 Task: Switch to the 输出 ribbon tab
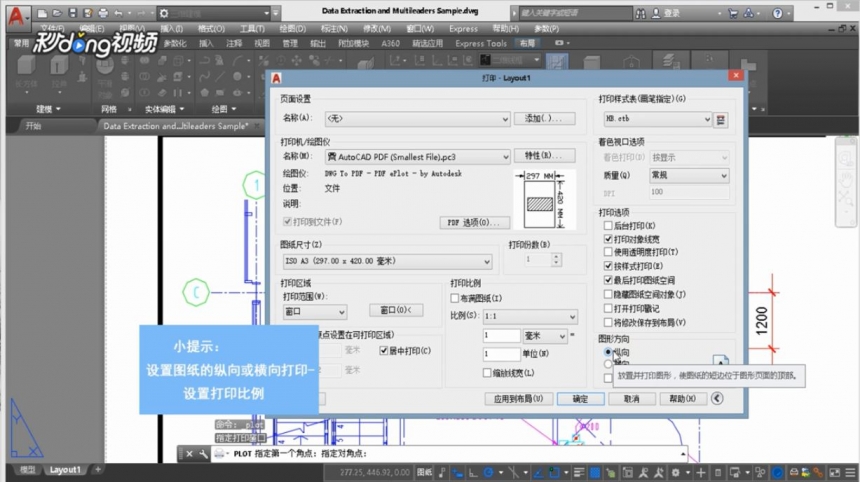coord(318,43)
